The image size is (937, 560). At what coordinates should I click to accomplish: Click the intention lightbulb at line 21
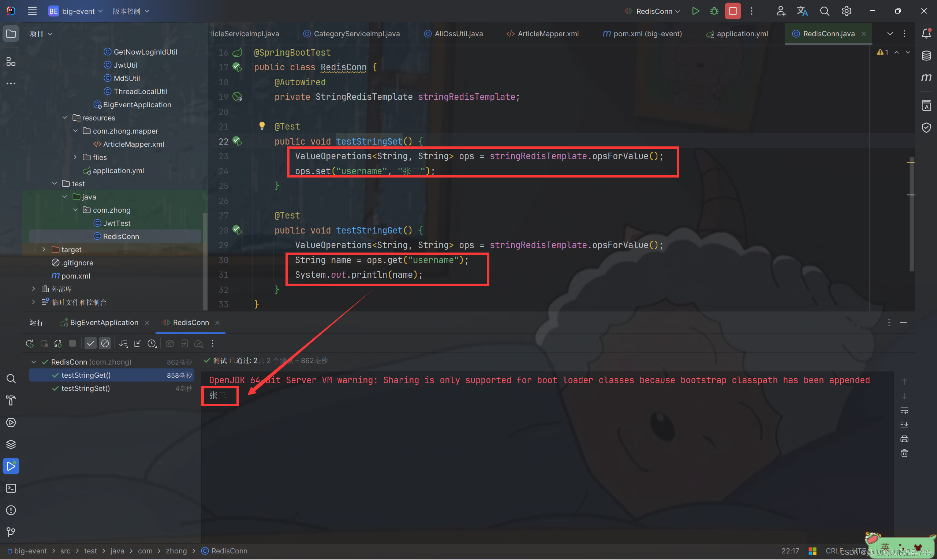262,126
